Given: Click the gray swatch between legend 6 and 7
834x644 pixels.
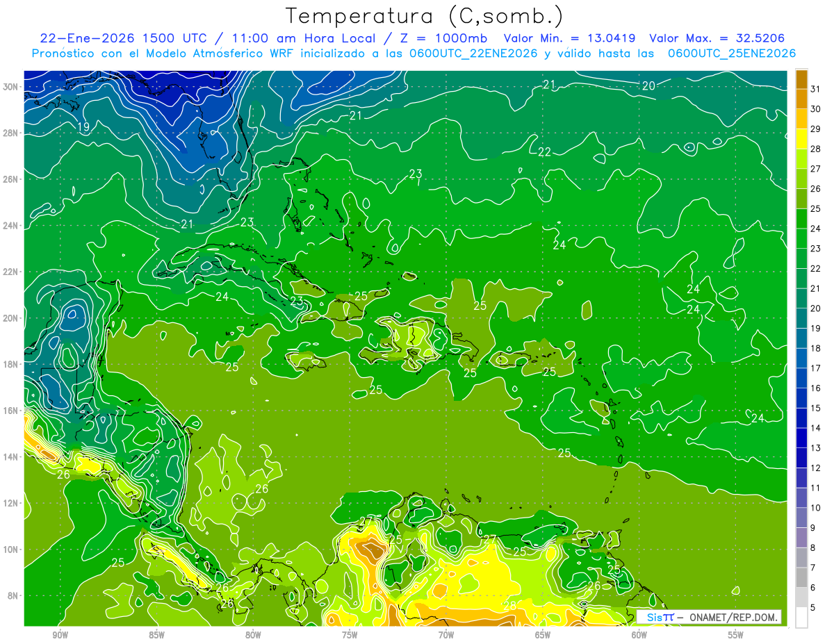Looking at the screenshot, I should [801, 577].
